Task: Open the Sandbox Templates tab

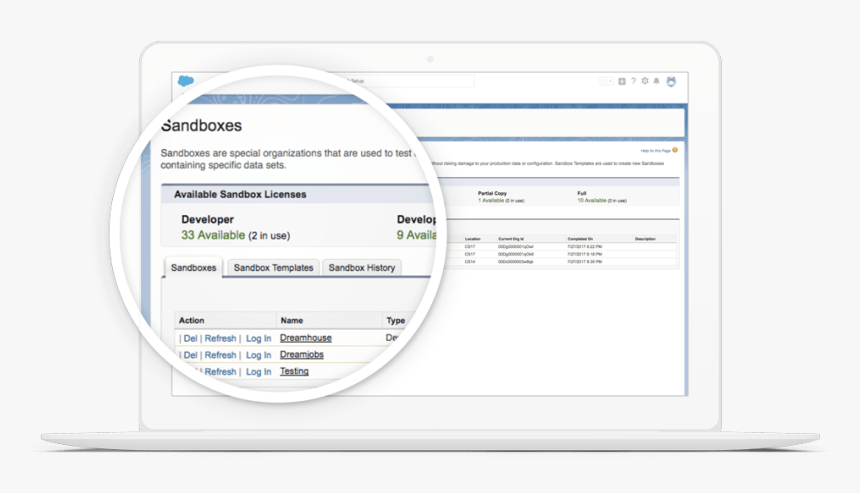Action: [x=273, y=268]
